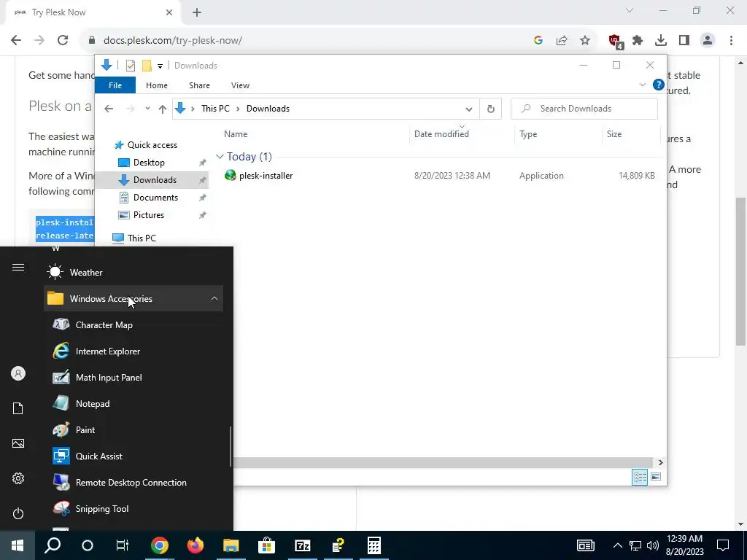Open taskbar Search magnifier
This screenshot has width=747, height=560.
53,545
